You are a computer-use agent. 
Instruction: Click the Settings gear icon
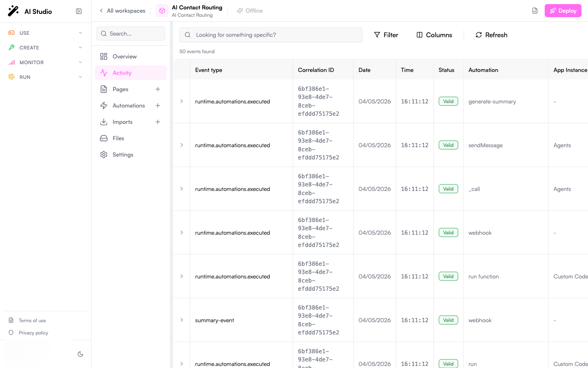point(104,155)
